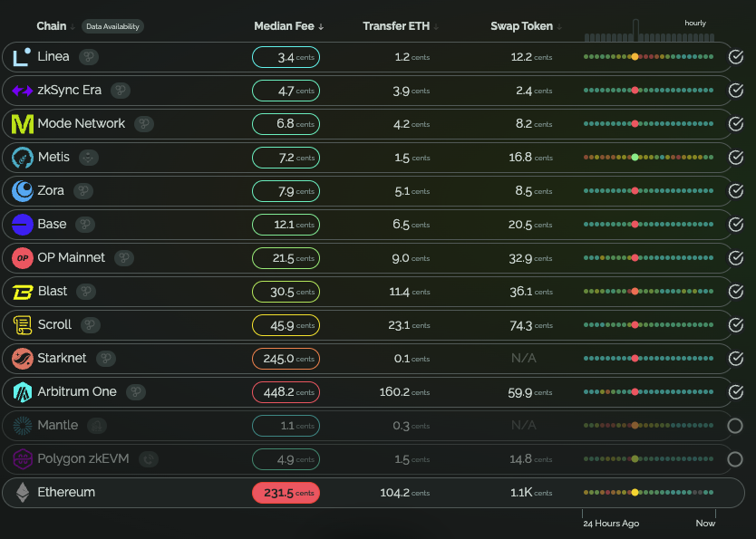Click Scroll's 74.3 cents swap value

tap(531, 325)
